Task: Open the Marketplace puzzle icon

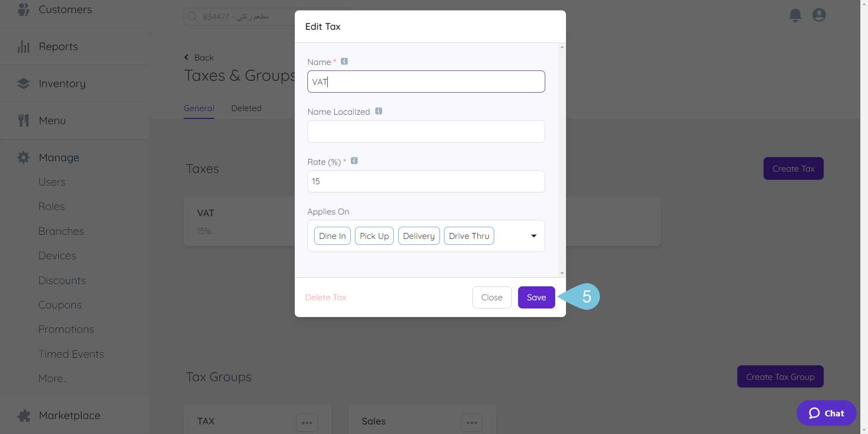Action: pyautogui.click(x=23, y=415)
